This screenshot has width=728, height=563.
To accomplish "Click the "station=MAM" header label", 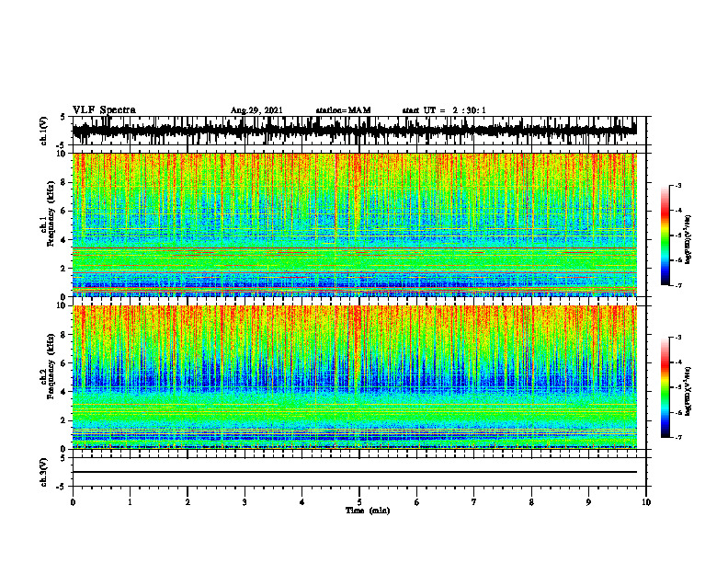I will click(343, 110).
